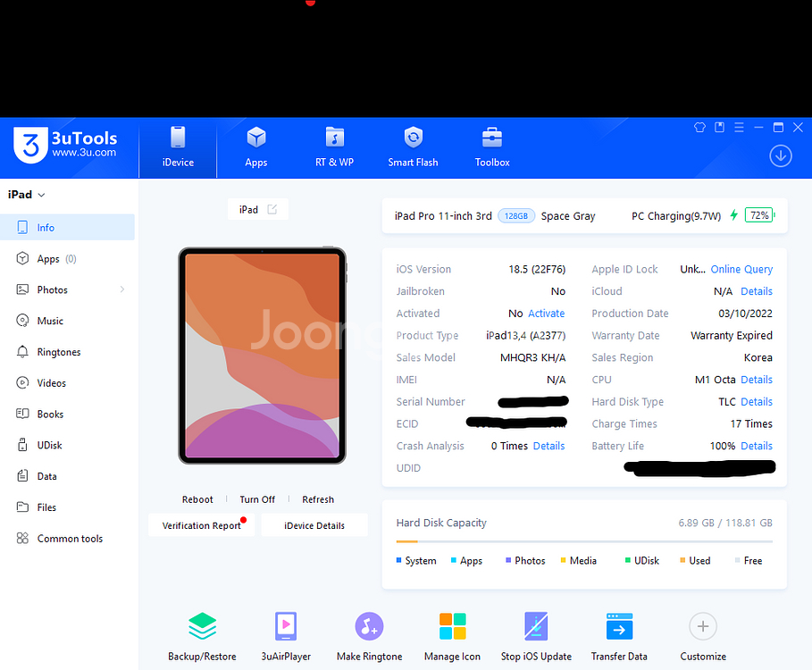
Task: Click Online Query for Apple ID Lock
Action: 741,269
